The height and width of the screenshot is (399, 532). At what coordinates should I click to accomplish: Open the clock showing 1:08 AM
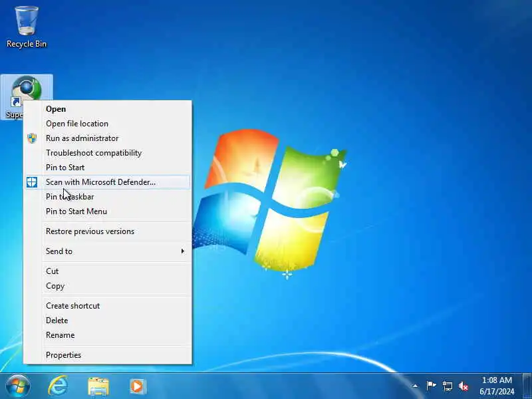(x=497, y=386)
